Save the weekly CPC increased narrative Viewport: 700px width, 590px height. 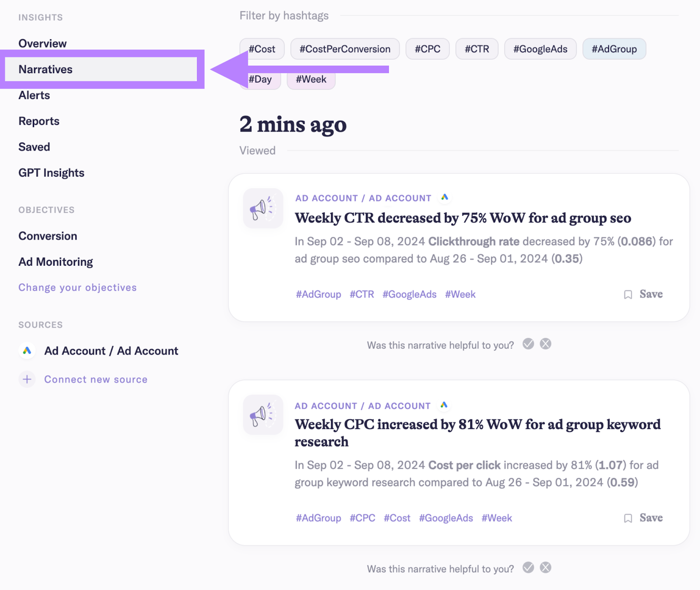(x=644, y=518)
